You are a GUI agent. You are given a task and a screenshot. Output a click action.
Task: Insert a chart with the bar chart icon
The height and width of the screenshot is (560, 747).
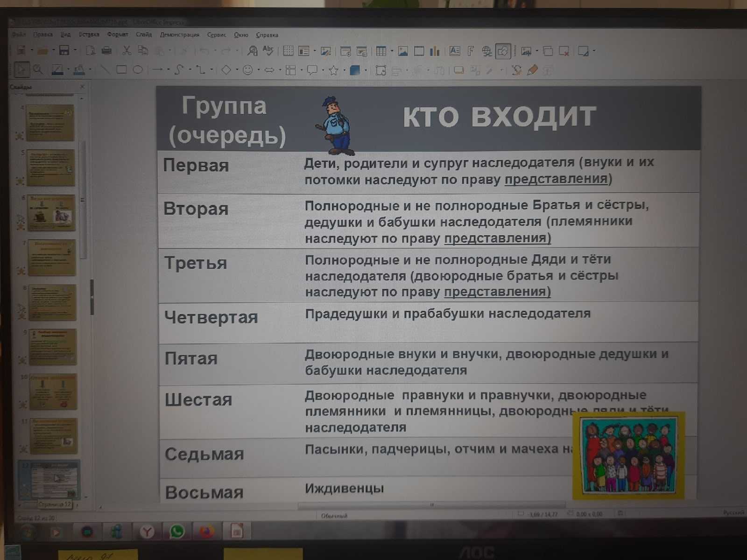tap(435, 51)
